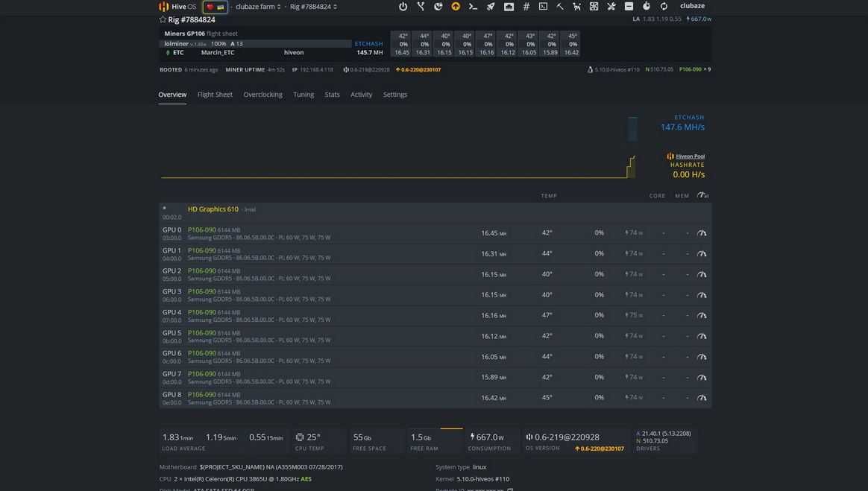Open tuning gauge for GPU 6

click(702, 357)
